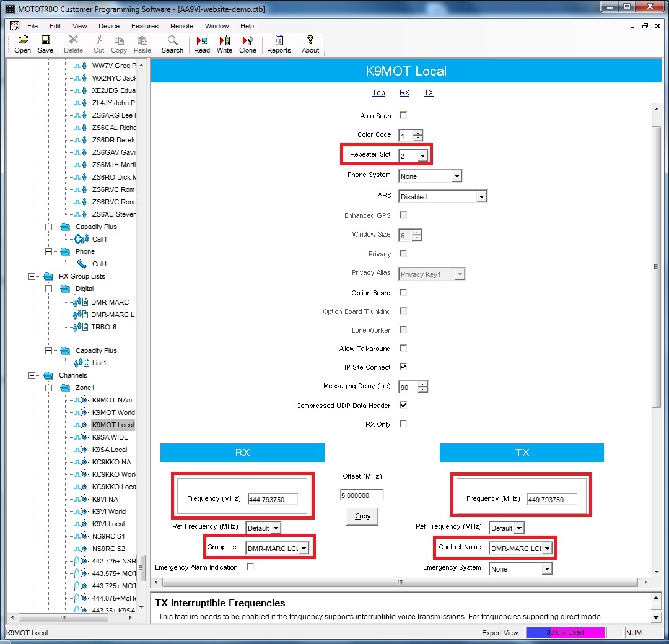This screenshot has width=669, height=644.
Task: Follow the TX section link
Action: (429, 92)
